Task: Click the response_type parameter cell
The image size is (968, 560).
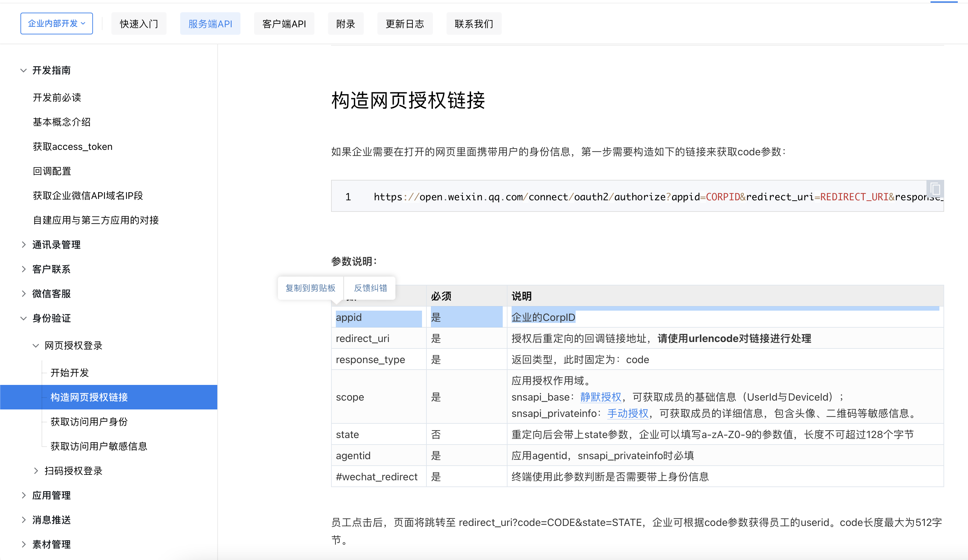Action: point(379,359)
